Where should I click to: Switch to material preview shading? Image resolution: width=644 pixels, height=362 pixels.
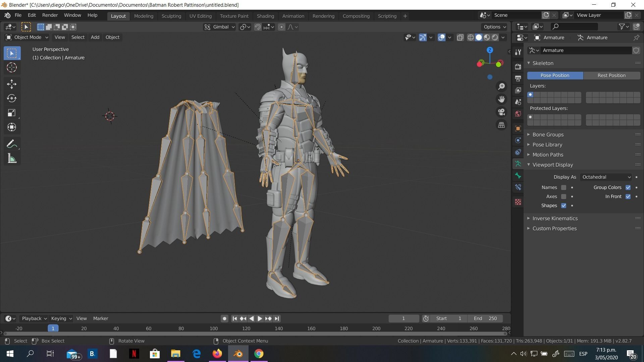tap(487, 38)
